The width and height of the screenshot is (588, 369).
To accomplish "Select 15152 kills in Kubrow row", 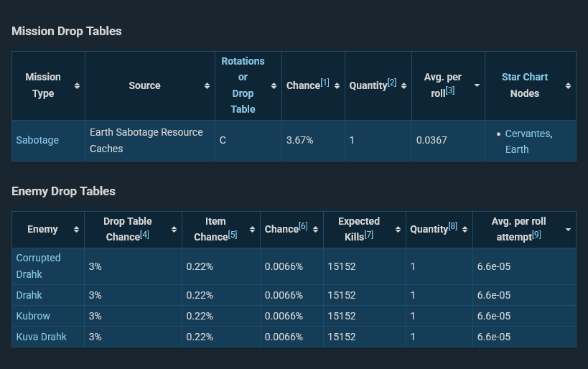I will (365, 316).
